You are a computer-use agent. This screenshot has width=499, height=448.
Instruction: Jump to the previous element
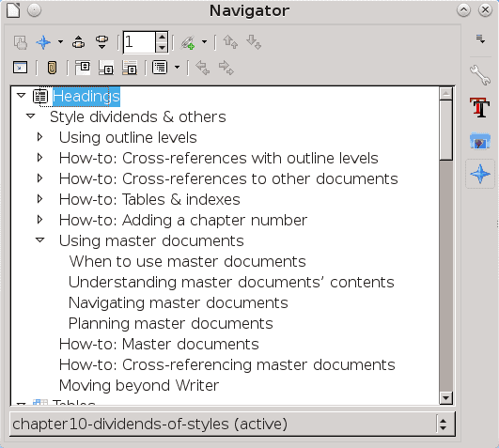tap(78, 42)
